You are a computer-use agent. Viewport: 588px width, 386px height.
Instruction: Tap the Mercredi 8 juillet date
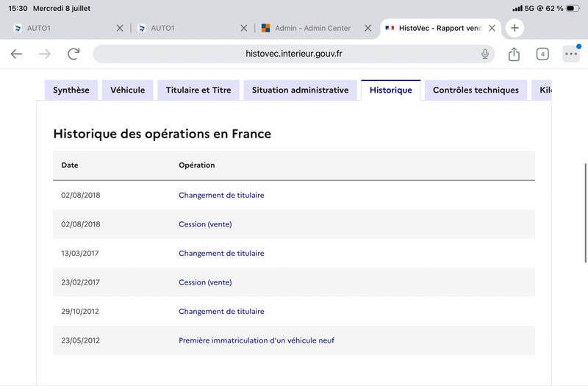[x=62, y=8]
